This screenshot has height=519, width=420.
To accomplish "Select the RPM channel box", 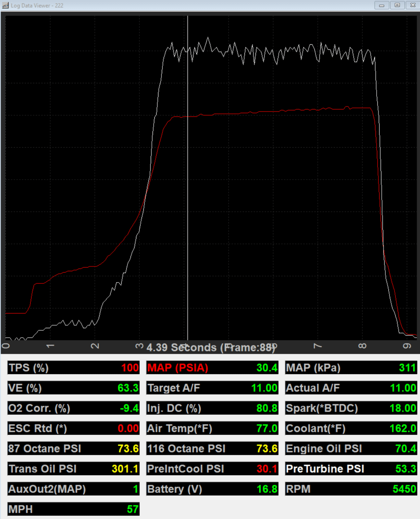I will coord(351,489).
